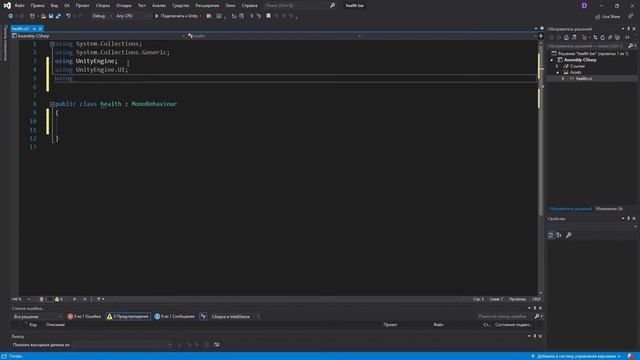Toggle the 0 из 1 Ошибок errors filter
Viewport: 640px width, 360px height.
point(84,317)
